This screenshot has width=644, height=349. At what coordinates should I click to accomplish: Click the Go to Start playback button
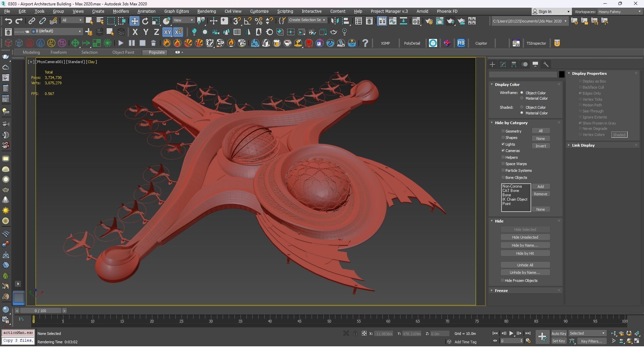(x=495, y=334)
